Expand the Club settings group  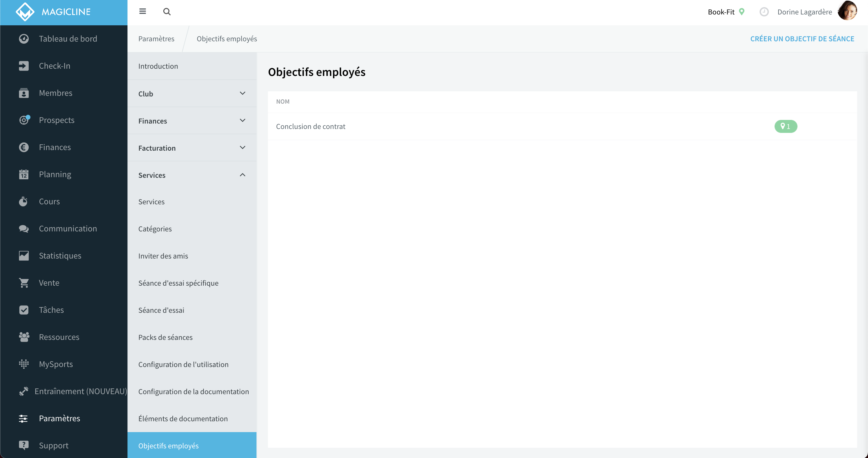[x=192, y=94]
